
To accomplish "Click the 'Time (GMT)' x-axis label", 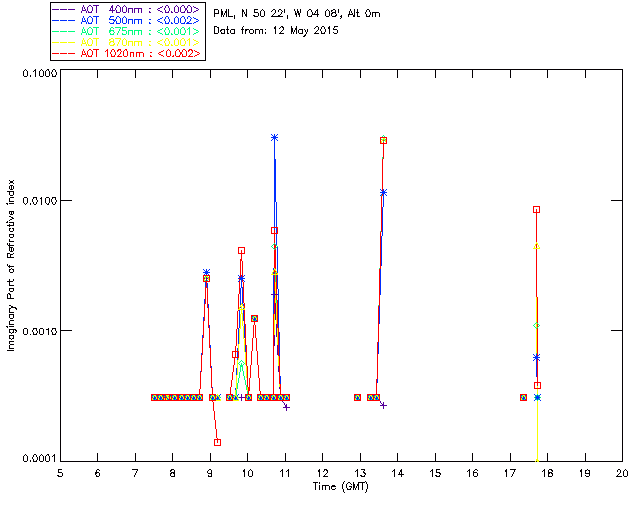I will (x=340, y=487).
